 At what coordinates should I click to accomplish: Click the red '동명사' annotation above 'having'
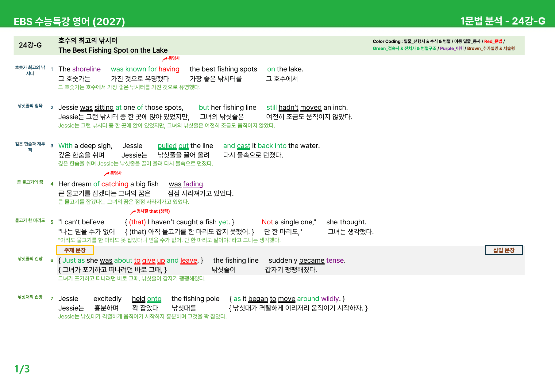coord(174,58)
